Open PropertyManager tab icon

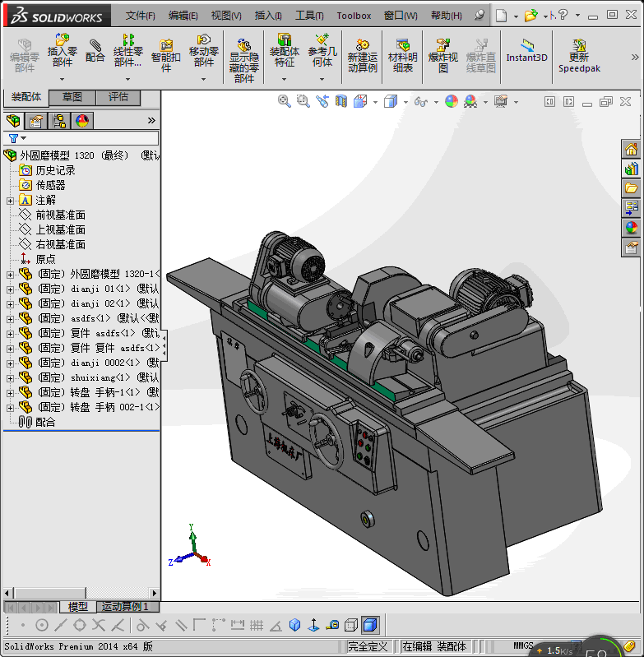click(x=36, y=121)
